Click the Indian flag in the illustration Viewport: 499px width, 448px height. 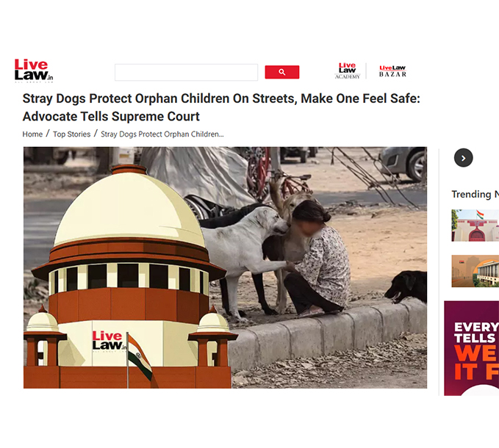tap(139, 356)
